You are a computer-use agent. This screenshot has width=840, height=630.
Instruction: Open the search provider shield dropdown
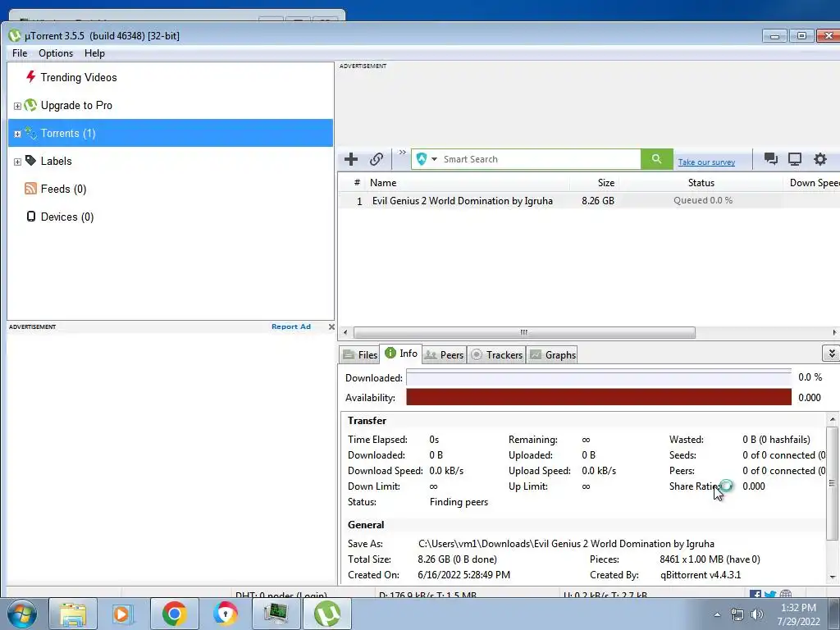pyautogui.click(x=427, y=159)
